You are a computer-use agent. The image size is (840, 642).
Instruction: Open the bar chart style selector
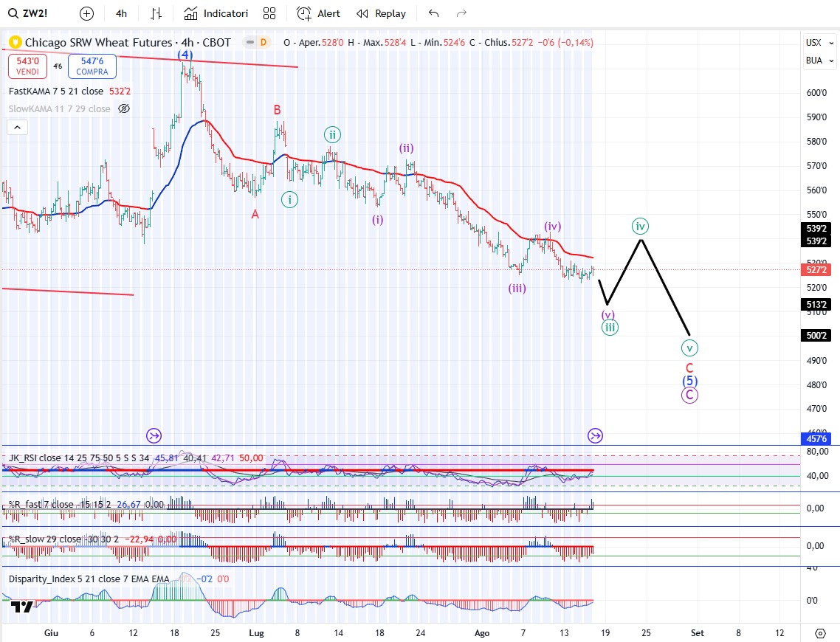coord(156,13)
